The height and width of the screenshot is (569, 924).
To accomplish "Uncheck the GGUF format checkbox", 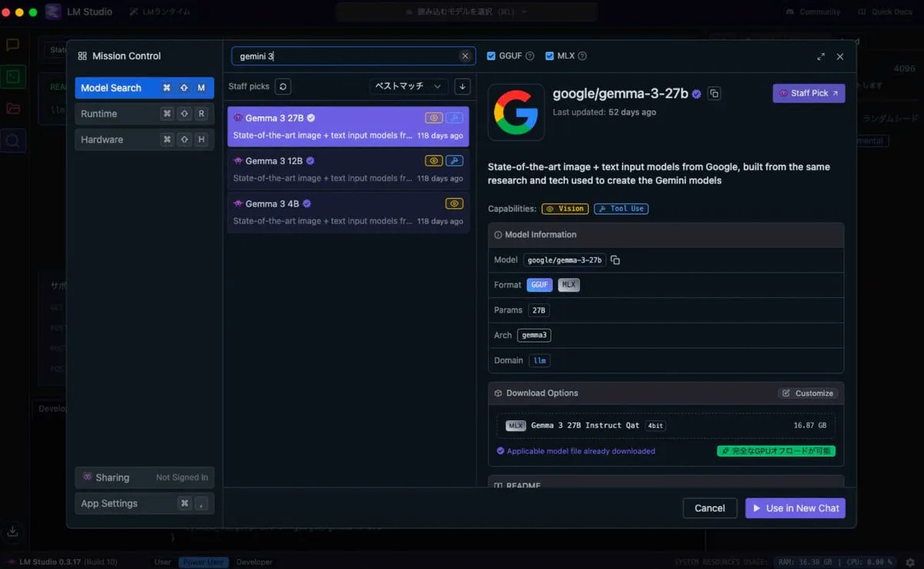I will 491,56.
